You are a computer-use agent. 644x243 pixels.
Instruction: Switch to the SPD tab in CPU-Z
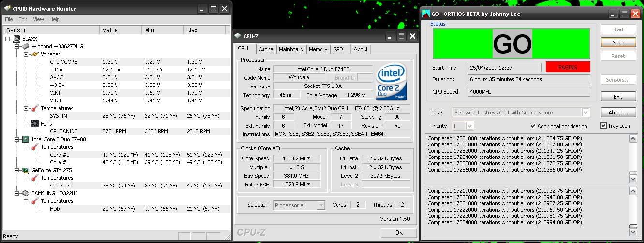point(338,49)
